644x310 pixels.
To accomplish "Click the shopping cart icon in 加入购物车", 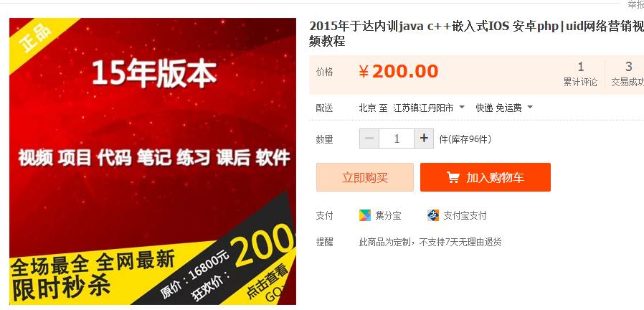I will [453, 178].
